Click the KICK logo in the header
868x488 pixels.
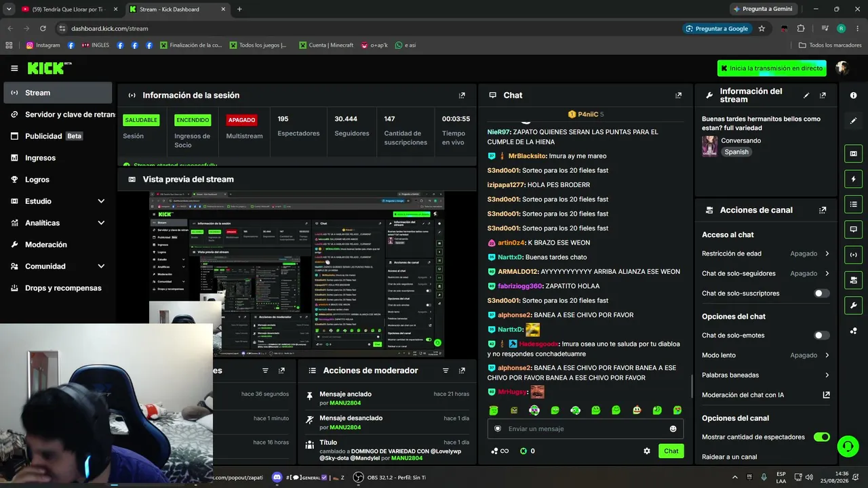(49, 68)
